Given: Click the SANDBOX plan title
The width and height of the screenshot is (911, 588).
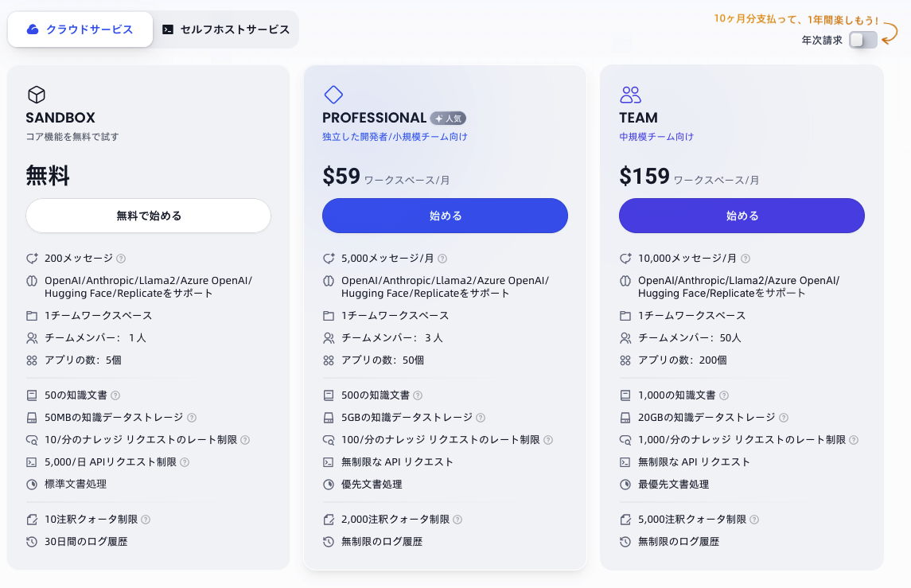Looking at the screenshot, I should [x=60, y=118].
